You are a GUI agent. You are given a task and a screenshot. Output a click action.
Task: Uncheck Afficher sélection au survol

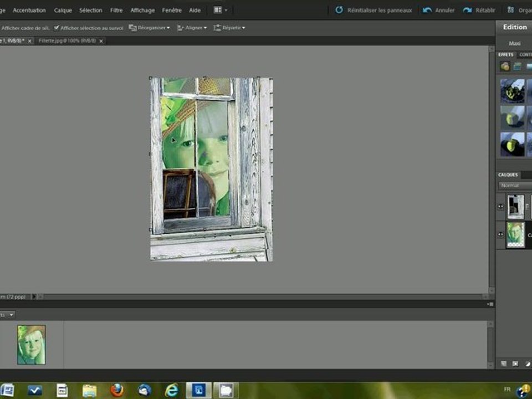57,28
